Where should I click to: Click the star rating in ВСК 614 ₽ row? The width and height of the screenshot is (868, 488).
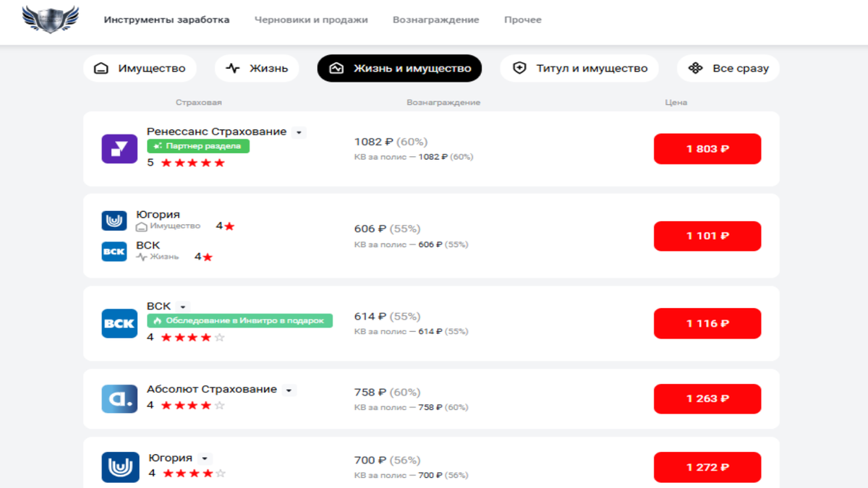click(x=192, y=337)
